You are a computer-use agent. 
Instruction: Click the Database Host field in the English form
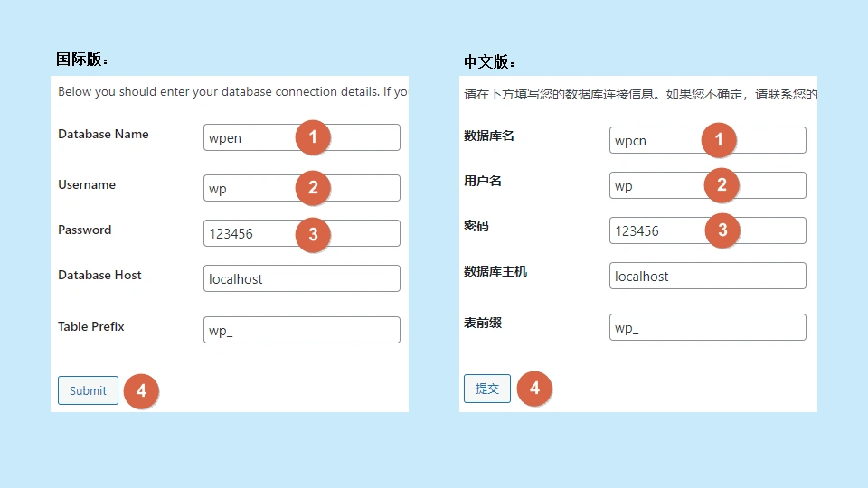301,278
